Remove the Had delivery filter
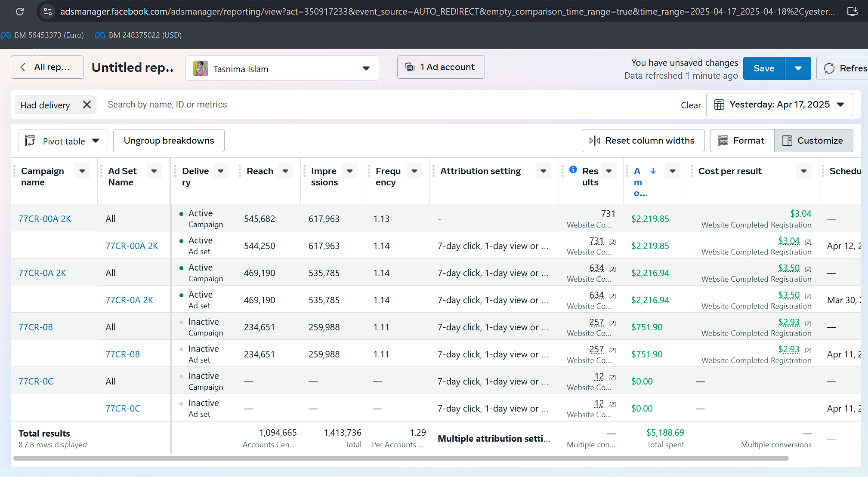 [87, 105]
